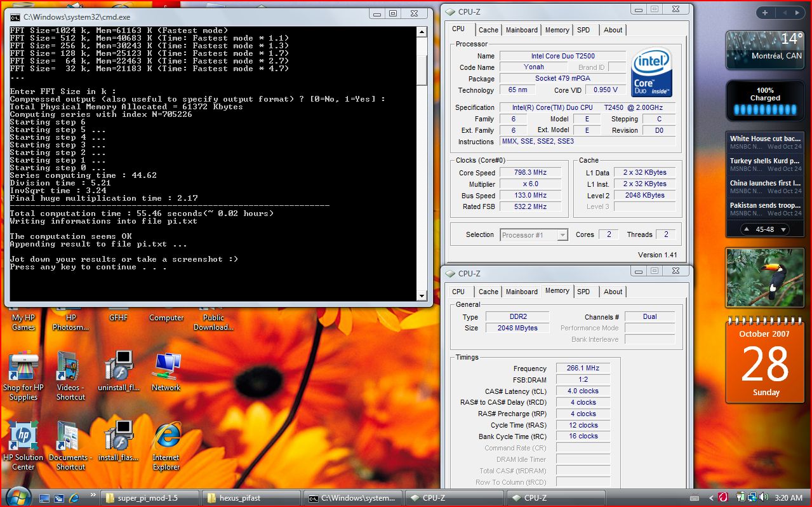Open the SPD tab in top CPU-Z window
This screenshot has height=507, width=812.
583,30
